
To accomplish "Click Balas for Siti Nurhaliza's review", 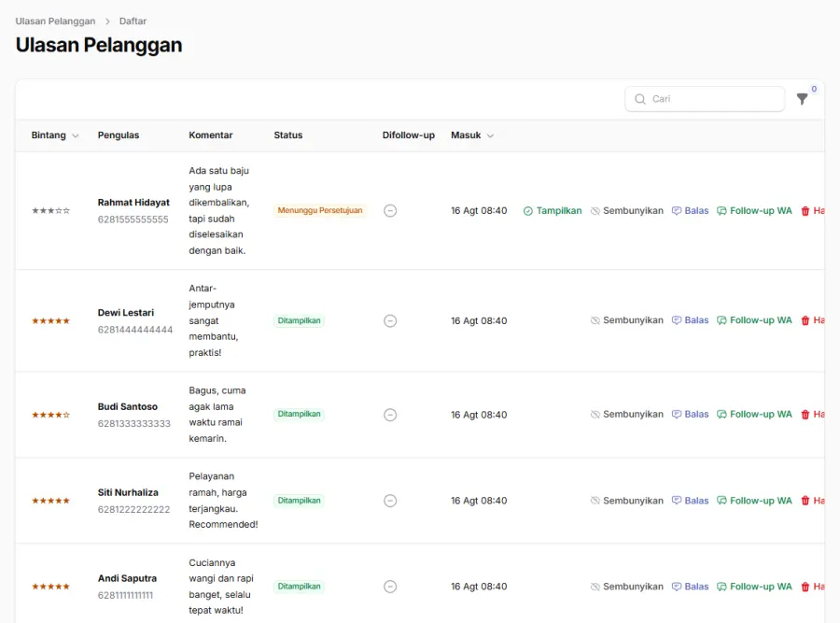I will 690,501.
